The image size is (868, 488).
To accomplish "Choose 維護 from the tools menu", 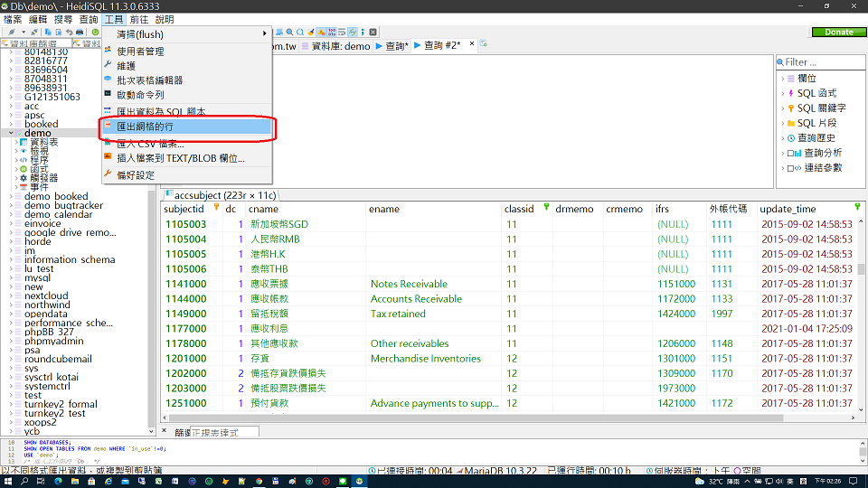I will (187, 66).
